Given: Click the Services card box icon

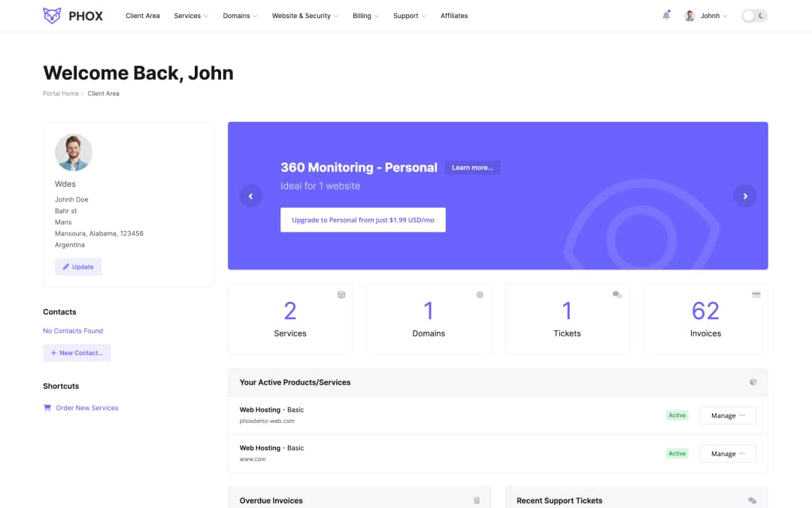Looking at the screenshot, I should [341, 294].
